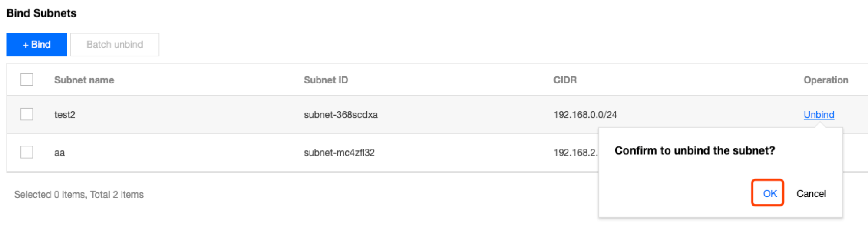The height and width of the screenshot is (229, 868).
Task: Click the Unbind link for test2
Action: (x=818, y=115)
